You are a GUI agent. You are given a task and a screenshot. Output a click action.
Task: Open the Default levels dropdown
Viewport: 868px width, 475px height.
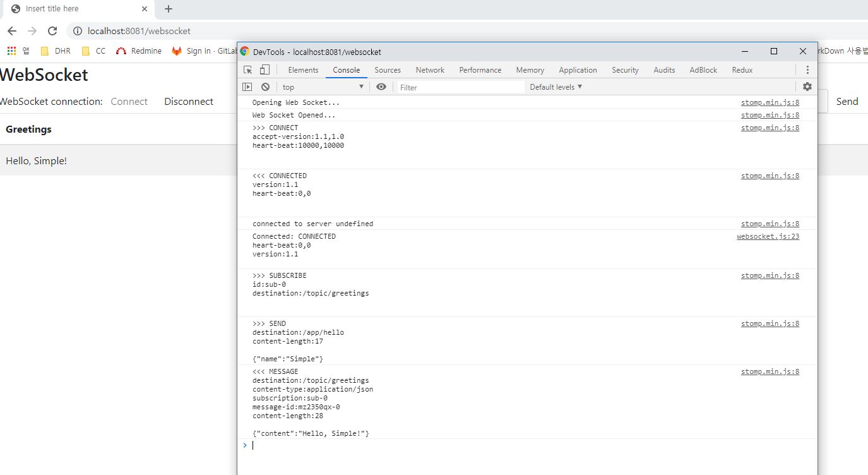[x=556, y=87]
